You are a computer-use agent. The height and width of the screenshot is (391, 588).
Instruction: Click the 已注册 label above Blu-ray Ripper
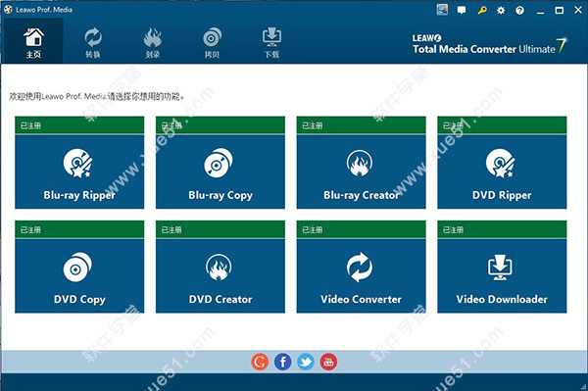click(30, 125)
